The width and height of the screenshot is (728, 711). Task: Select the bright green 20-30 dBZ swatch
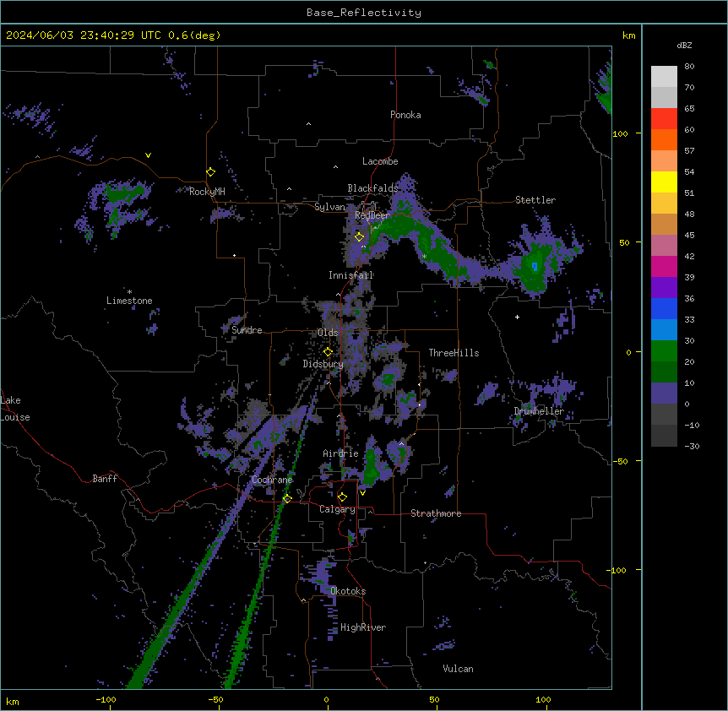click(x=664, y=351)
